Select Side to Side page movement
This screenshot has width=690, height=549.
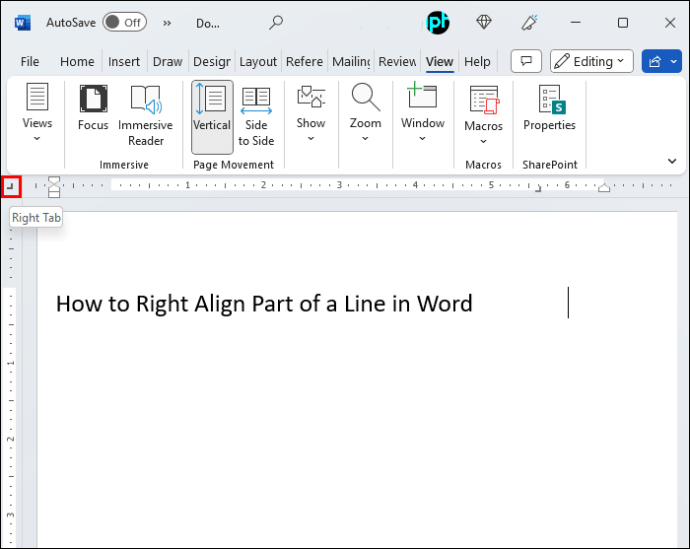click(x=256, y=116)
